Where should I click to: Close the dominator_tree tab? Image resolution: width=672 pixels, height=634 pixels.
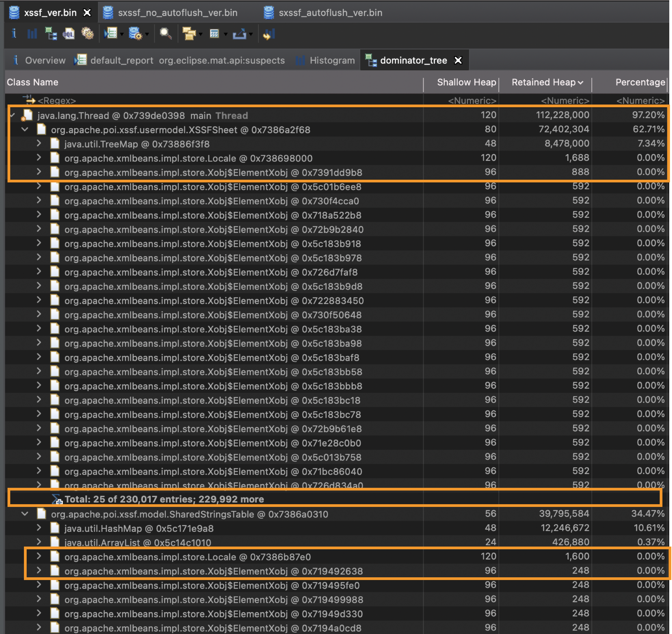pyautogui.click(x=458, y=60)
